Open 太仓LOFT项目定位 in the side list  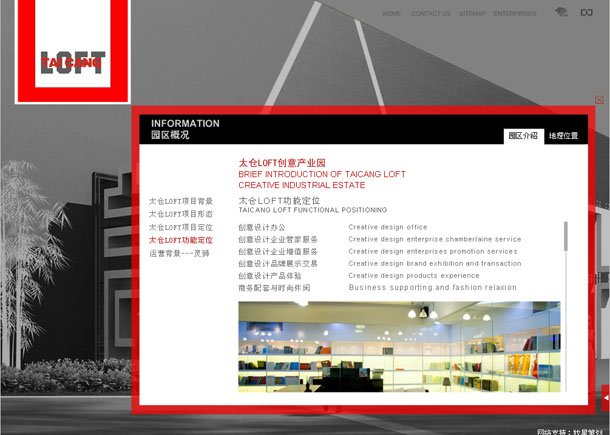[x=181, y=227]
